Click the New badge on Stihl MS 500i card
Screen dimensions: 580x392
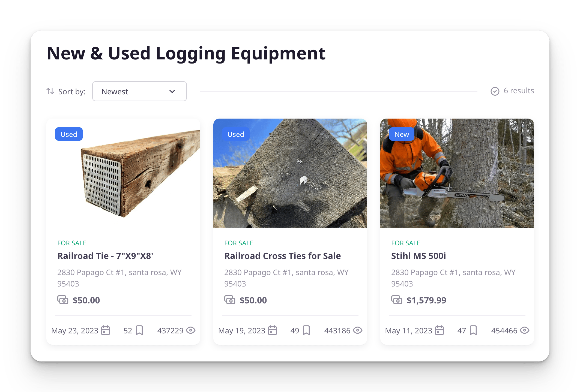[402, 134]
